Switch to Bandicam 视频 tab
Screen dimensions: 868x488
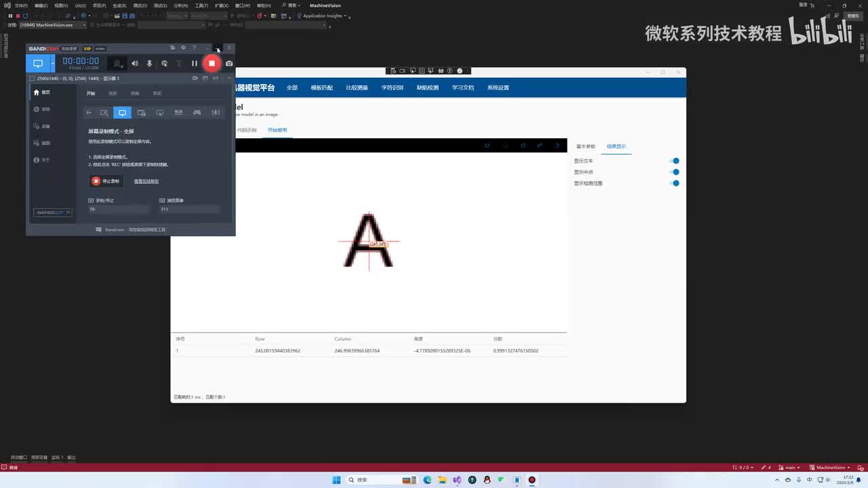click(113, 94)
